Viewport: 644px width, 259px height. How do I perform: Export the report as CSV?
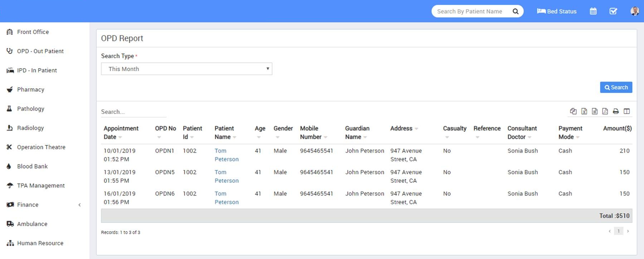tap(595, 111)
